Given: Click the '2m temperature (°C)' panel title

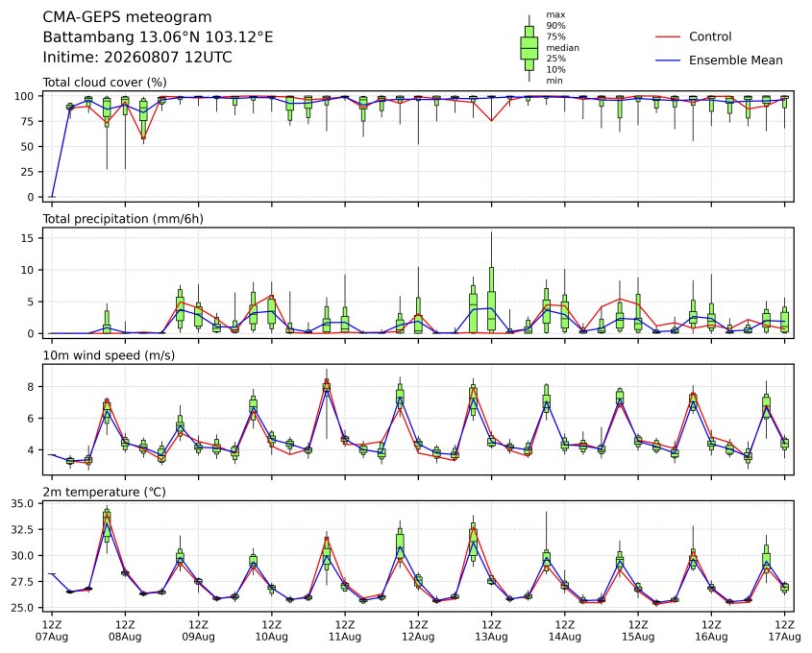Looking at the screenshot, I should click(x=104, y=492).
